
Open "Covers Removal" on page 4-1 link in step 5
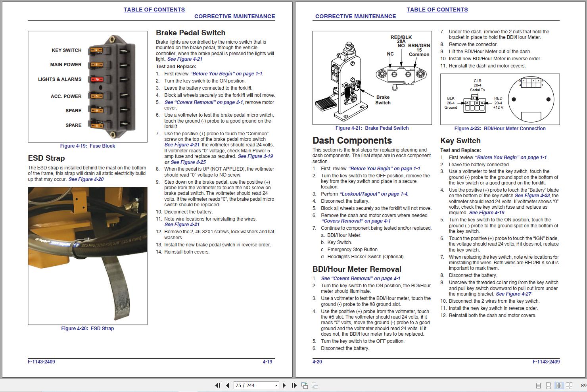[204, 102]
